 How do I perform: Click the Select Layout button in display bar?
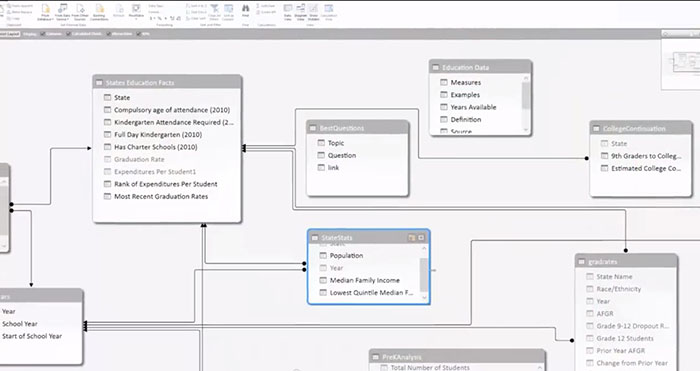click(9, 34)
